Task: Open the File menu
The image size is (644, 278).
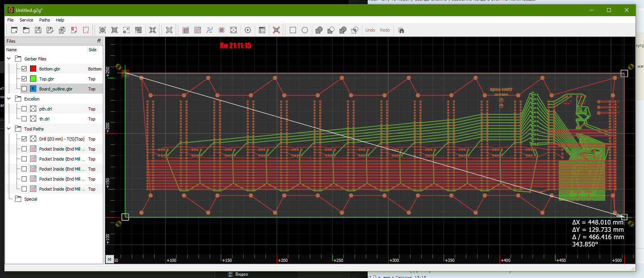Action: [10, 20]
